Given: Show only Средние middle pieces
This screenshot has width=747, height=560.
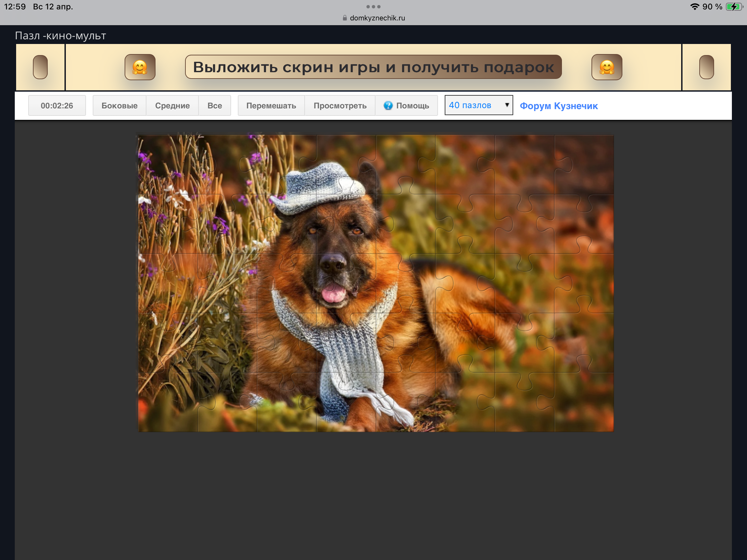Looking at the screenshot, I should (172, 106).
